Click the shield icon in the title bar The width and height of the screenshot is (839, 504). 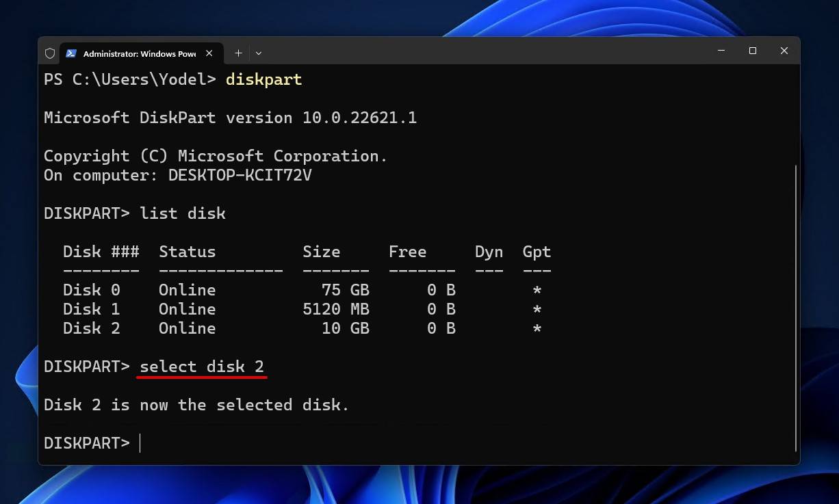[x=50, y=53]
